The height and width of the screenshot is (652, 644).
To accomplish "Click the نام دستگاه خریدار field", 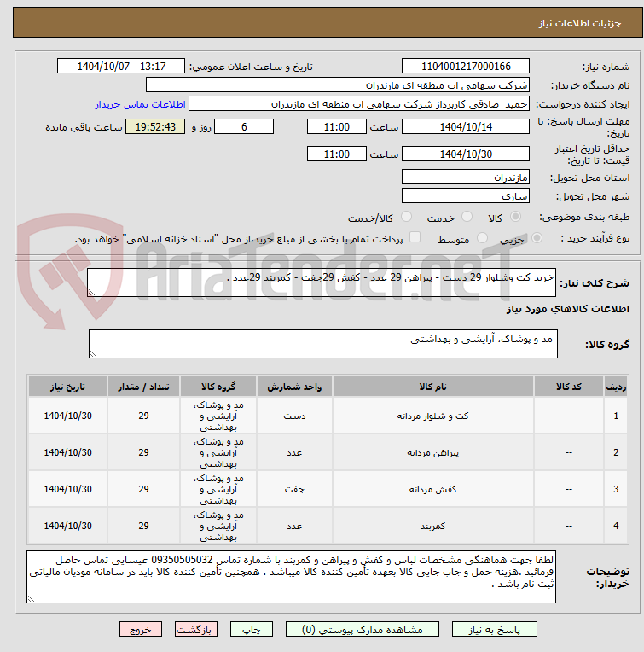I will [x=338, y=84].
